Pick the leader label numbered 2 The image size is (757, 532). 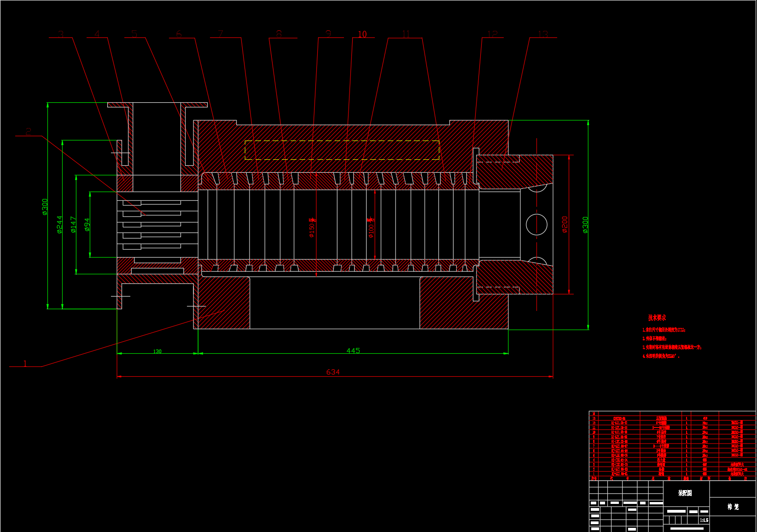point(29,132)
